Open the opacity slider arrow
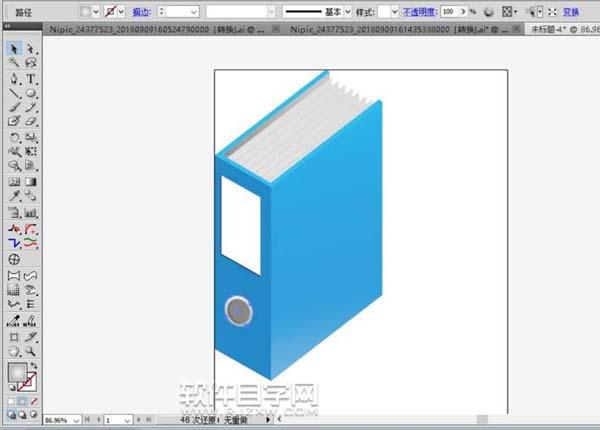The image size is (600, 430). 463,12
